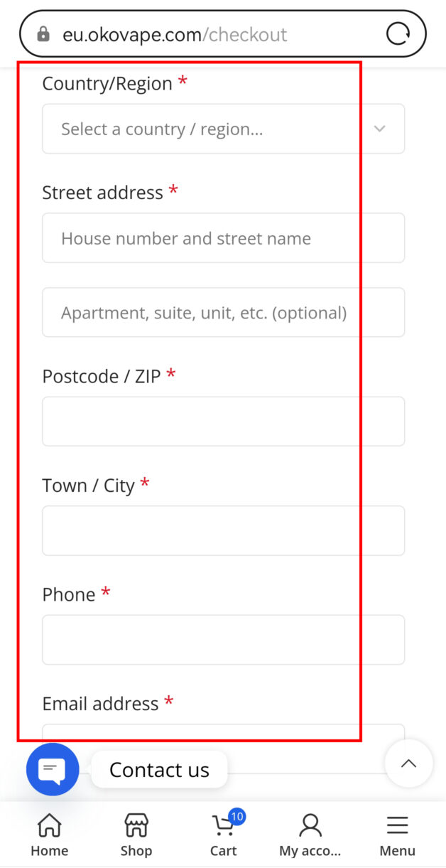Viewport: 446px width, 868px height.
Task: Click the country dropdown chevron arrow
Action: pyautogui.click(x=380, y=129)
